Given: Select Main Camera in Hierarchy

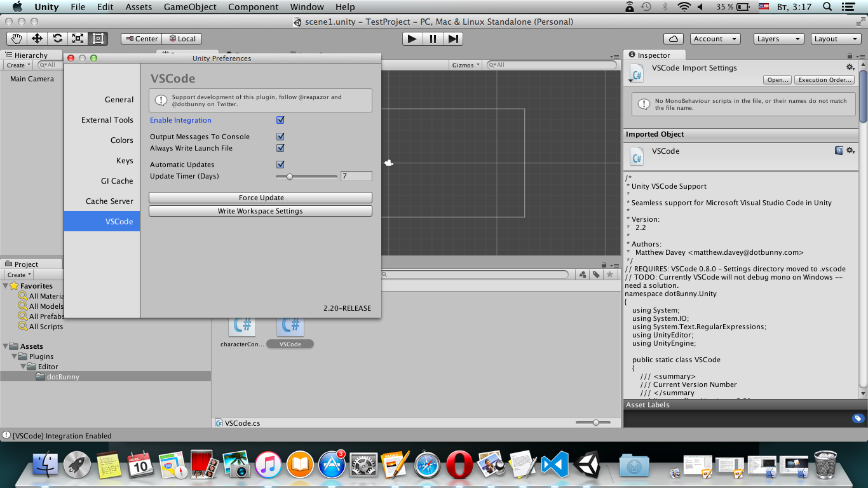Looking at the screenshot, I should tap(32, 79).
